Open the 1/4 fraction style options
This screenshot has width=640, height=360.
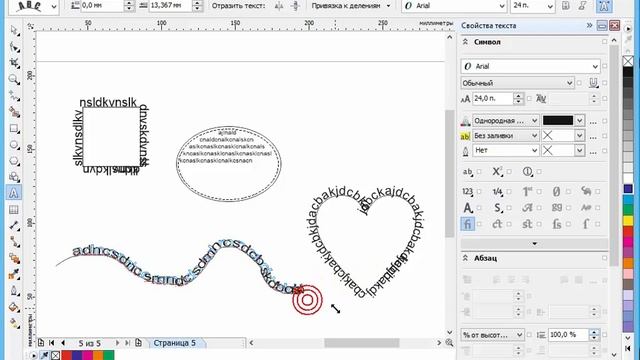click(x=497, y=191)
